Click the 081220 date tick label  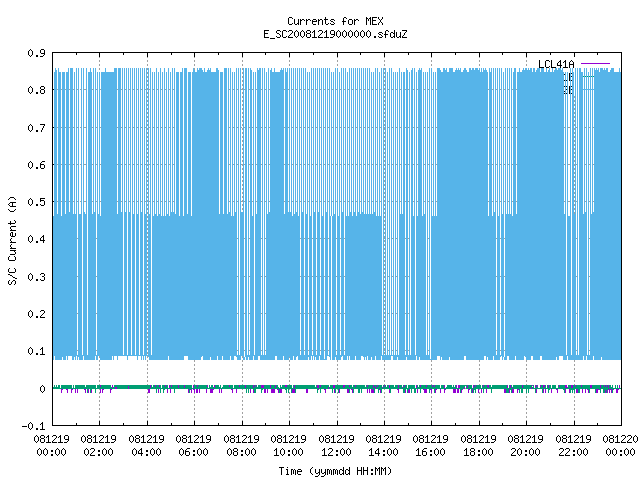tap(620, 439)
